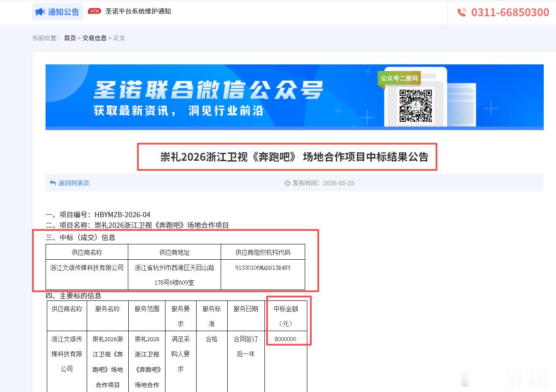Click the QR code in the banner
The image size is (556, 392).
tap(415, 106)
